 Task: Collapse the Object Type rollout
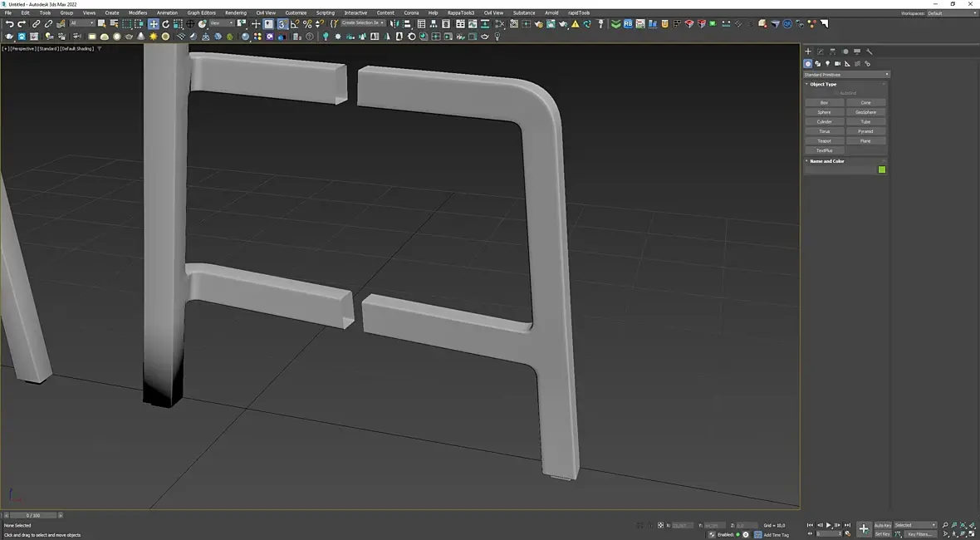(x=823, y=84)
